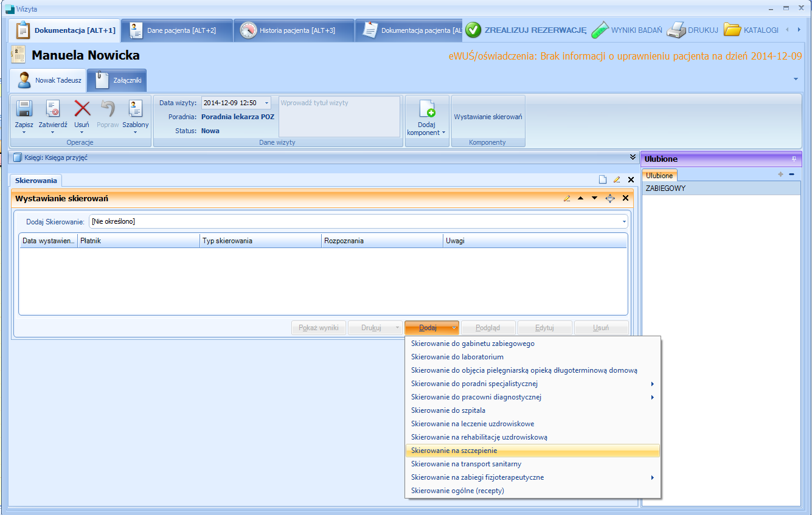
Task: Click the new document icon in the Skierowania tab bar
Action: coord(603,180)
